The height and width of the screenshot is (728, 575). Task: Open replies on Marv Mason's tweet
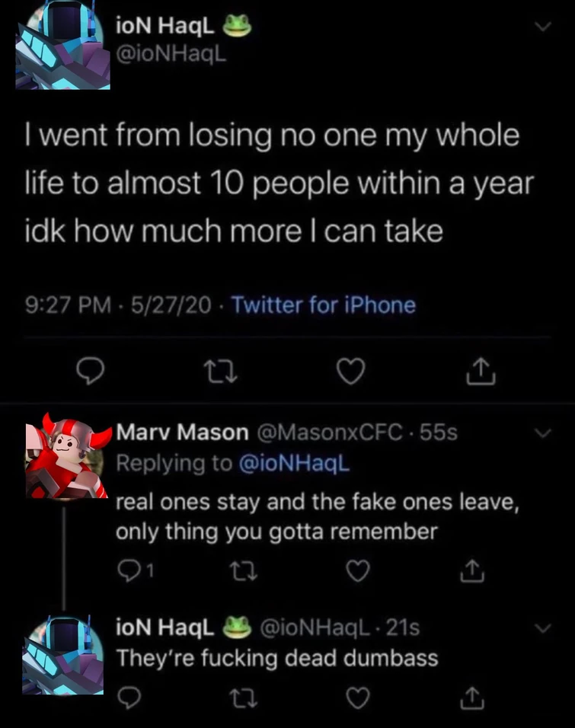(126, 570)
